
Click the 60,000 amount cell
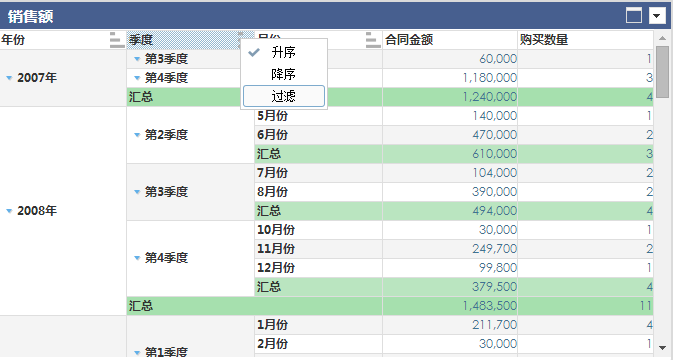(x=450, y=59)
